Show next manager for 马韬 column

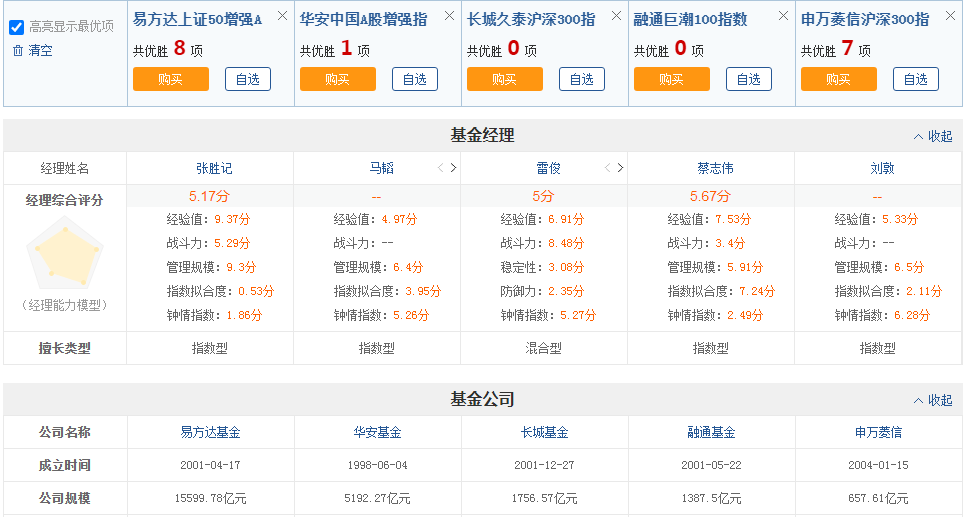[x=453, y=168]
